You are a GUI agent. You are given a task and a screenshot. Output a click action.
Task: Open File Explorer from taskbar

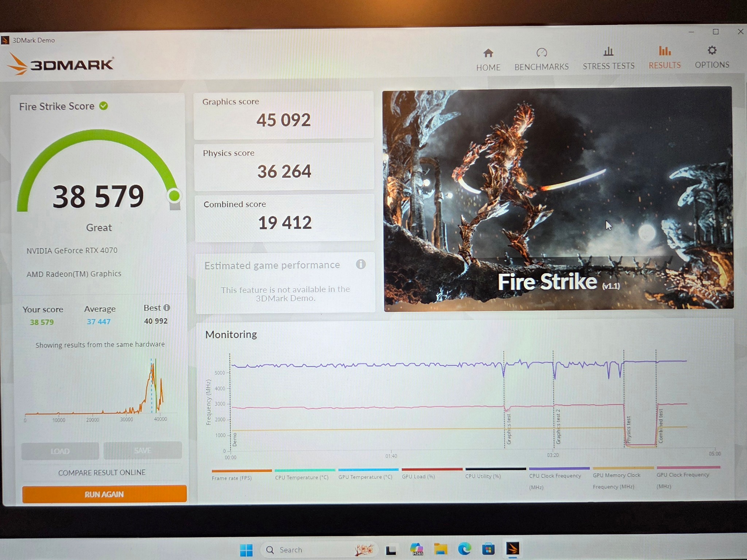(x=441, y=549)
